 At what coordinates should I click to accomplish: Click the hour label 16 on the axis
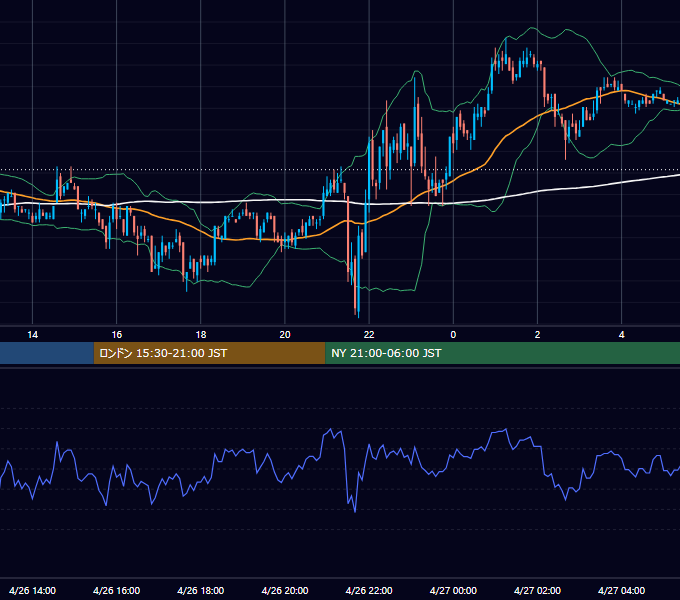click(x=117, y=335)
